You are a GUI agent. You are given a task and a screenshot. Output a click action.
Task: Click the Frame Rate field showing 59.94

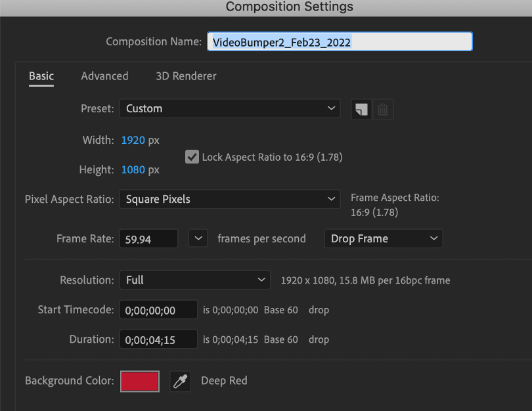(148, 238)
